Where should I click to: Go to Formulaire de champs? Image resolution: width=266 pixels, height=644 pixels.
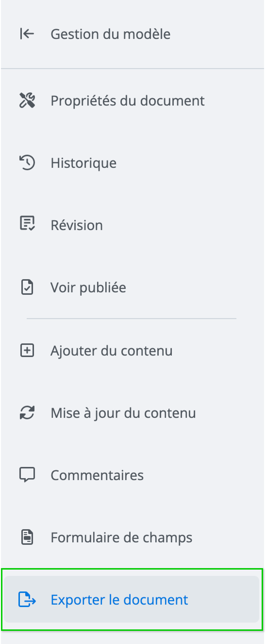point(121,537)
